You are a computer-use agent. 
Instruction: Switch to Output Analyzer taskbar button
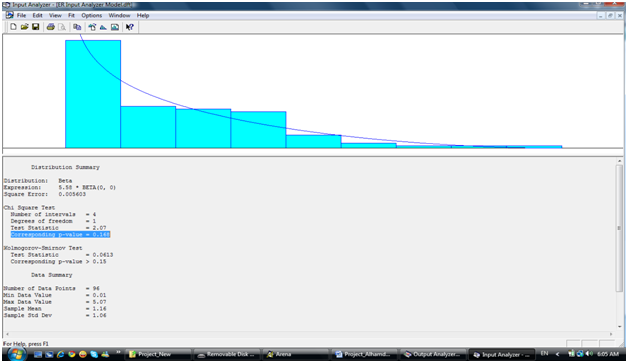[x=434, y=354]
